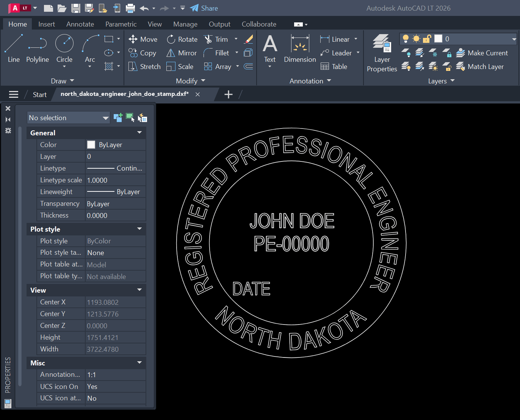Activate the Array command

[x=218, y=66]
